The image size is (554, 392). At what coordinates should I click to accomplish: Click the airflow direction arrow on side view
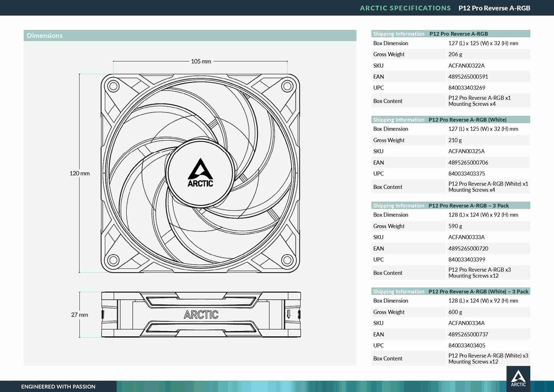(288, 314)
